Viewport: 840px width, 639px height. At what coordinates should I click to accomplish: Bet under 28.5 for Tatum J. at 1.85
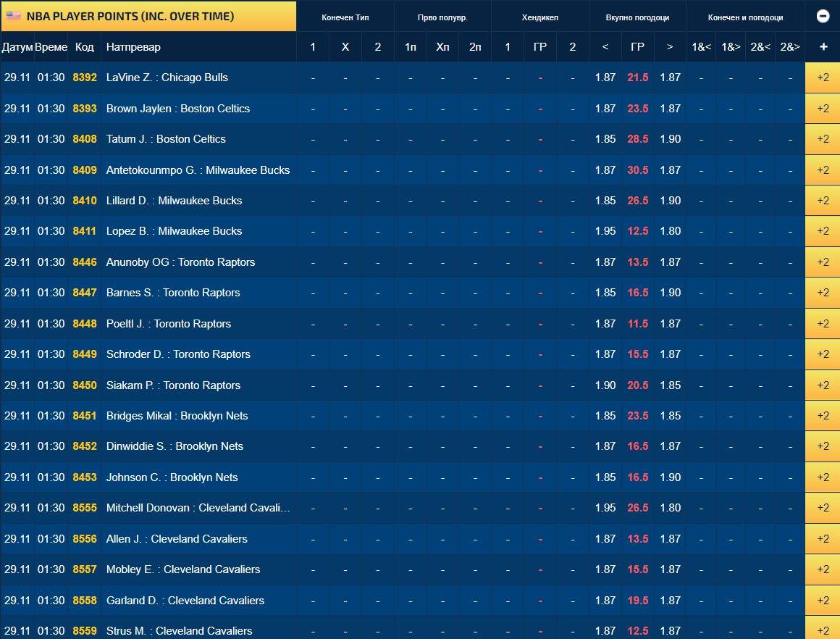(x=605, y=139)
